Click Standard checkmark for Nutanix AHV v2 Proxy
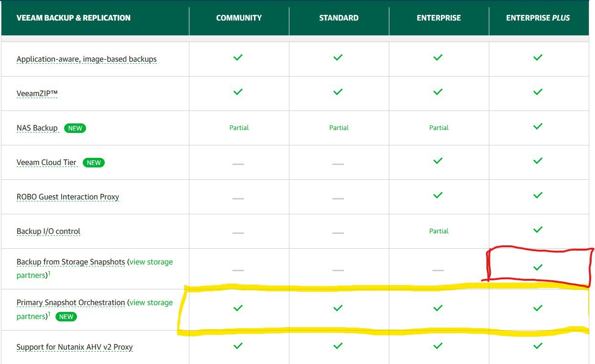This screenshot has height=364, width=595. (338, 345)
